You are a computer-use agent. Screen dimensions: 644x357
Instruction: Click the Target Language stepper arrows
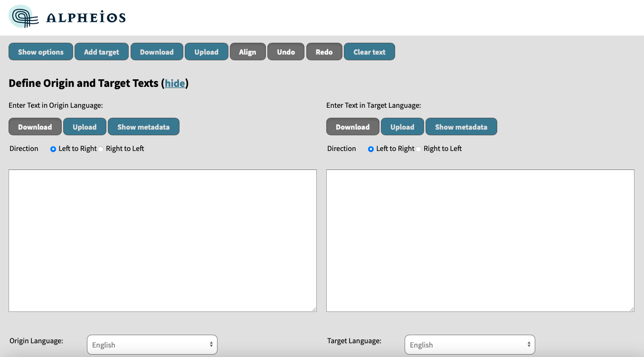coord(529,344)
